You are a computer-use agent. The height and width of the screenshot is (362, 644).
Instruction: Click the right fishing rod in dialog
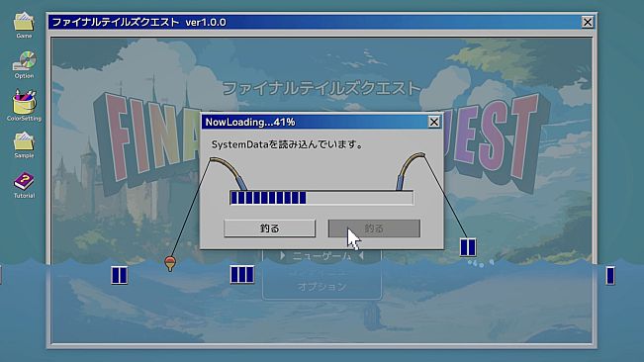coord(410,171)
